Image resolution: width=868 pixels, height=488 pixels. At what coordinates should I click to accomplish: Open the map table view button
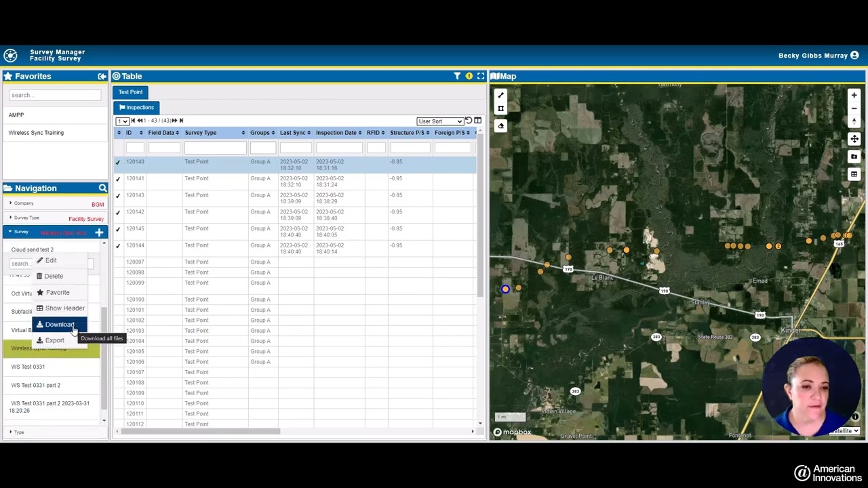tap(854, 174)
